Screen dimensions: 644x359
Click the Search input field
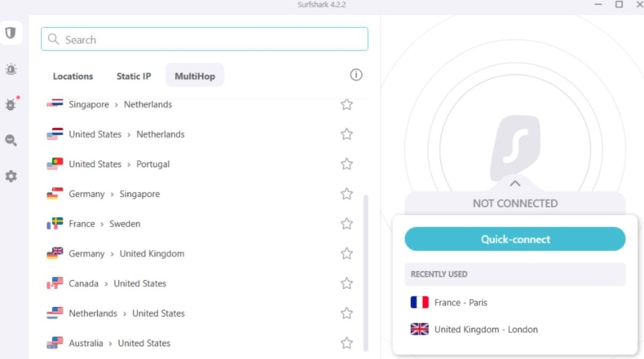click(x=204, y=39)
